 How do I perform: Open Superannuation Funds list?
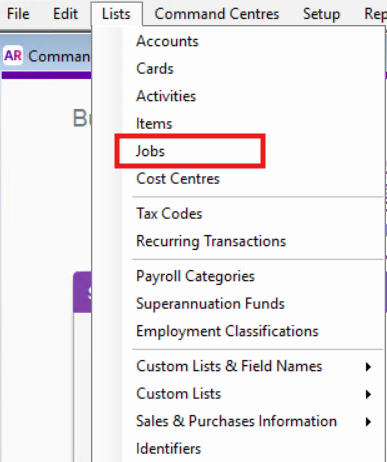click(x=211, y=304)
